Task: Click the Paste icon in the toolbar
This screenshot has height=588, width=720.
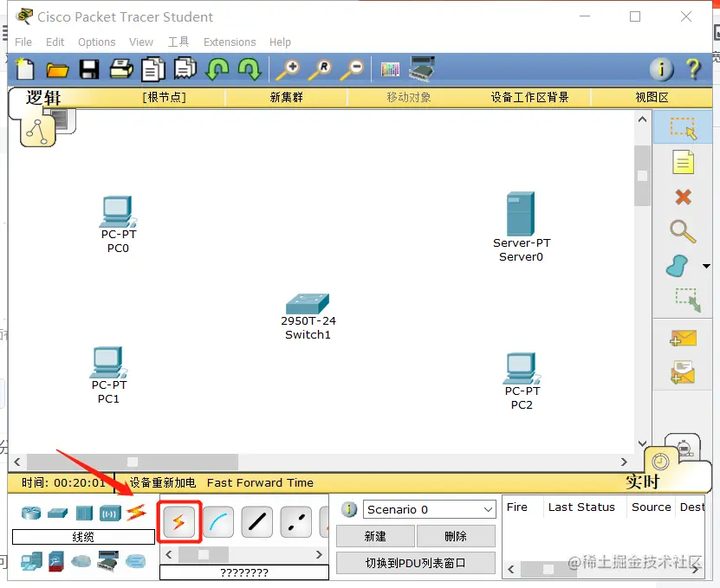Action: point(185,69)
